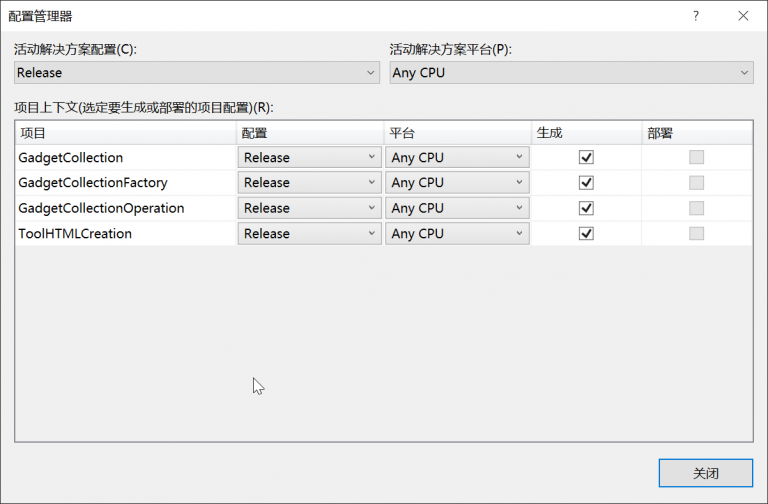Screen dimensions: 768x504
Task: Select the ToolHTMLCreation project name cell
Action: pyautogui.click(x=75, y=234)
